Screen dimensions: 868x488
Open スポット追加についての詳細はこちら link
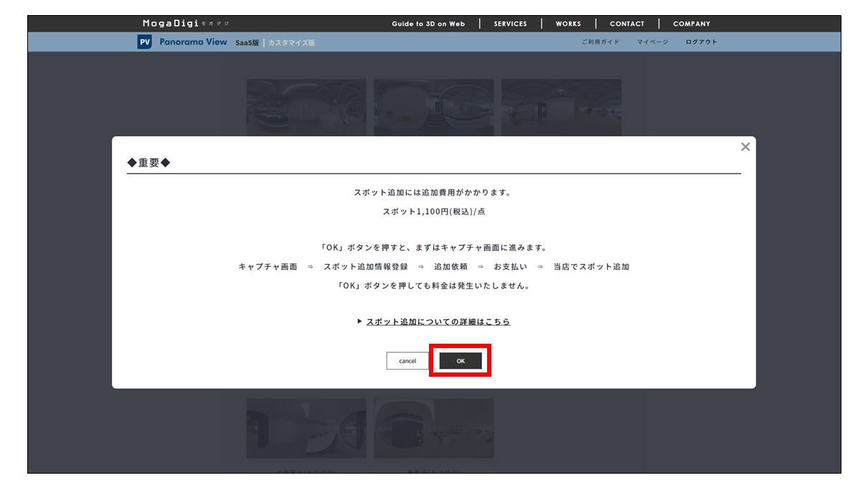click(x=438, y=322)
